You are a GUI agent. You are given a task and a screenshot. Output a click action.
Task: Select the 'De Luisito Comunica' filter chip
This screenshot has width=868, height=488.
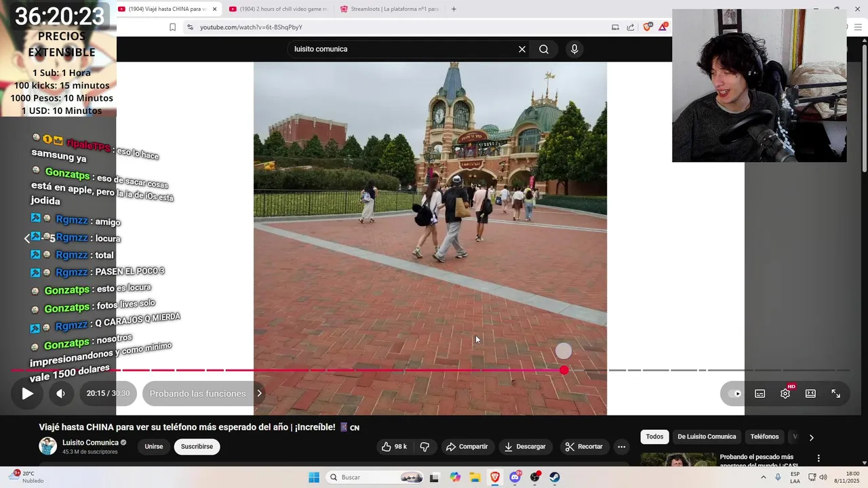[707, 436]
